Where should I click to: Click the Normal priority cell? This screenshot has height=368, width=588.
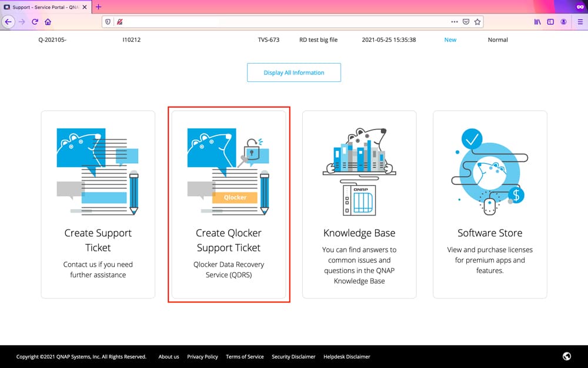click(x=498, y=40)
